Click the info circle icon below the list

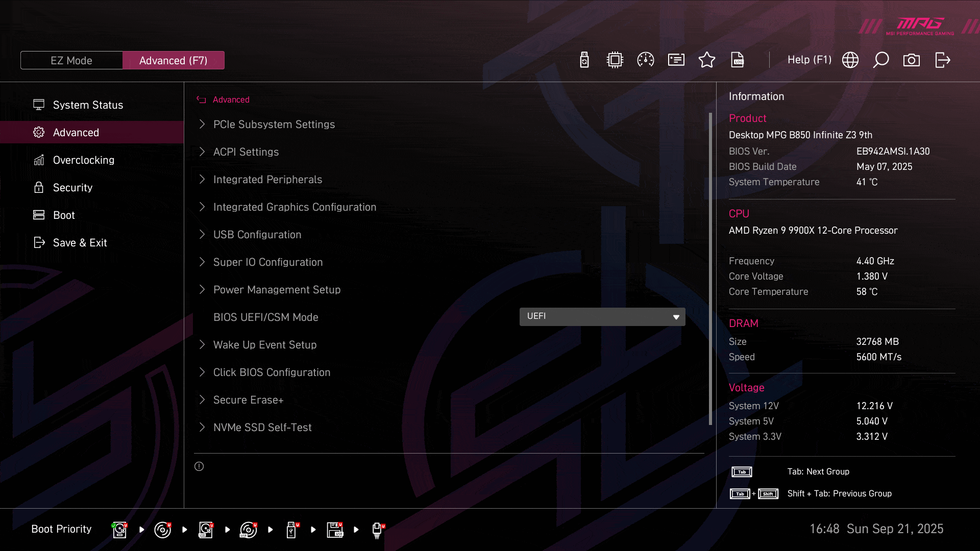point(199,466)
